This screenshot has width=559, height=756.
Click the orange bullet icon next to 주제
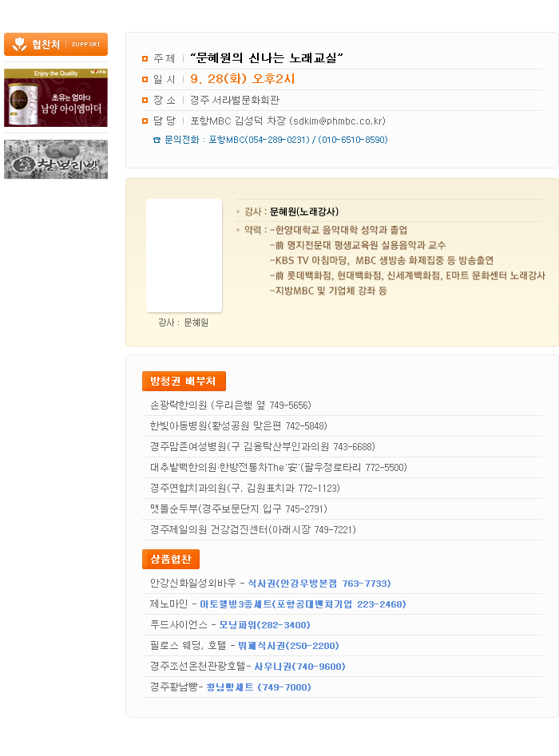[145, 59]
